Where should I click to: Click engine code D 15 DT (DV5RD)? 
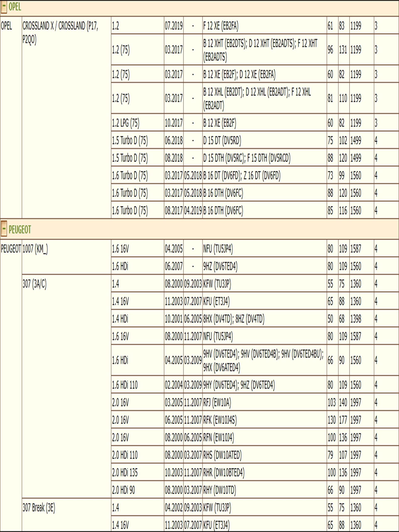(x=222, y=140)
